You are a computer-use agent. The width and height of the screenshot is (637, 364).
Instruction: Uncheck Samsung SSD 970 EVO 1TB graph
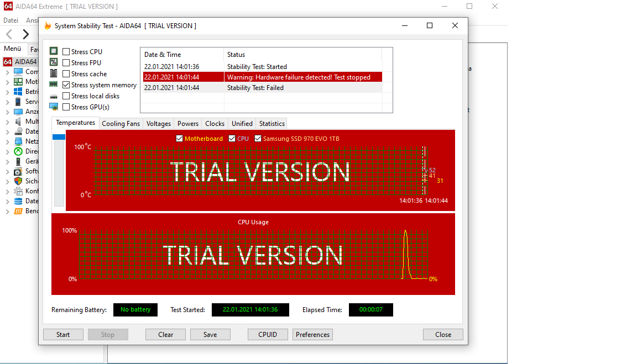[258, 139]
